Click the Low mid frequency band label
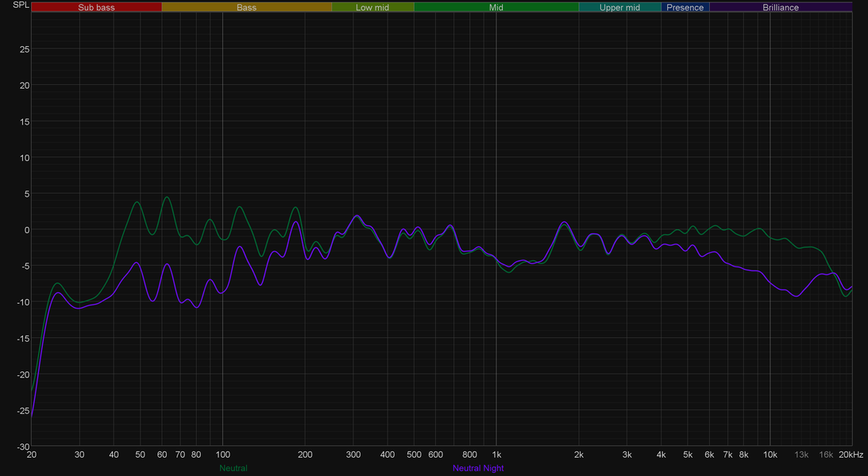 (x=372, y=7)
